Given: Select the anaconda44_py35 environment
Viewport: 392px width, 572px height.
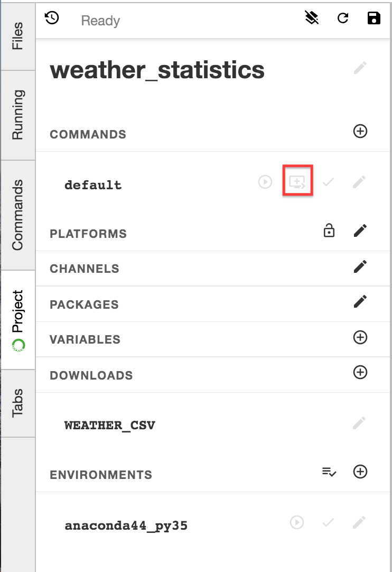Looking at the screenshot, I should click(x=126, y=525).
